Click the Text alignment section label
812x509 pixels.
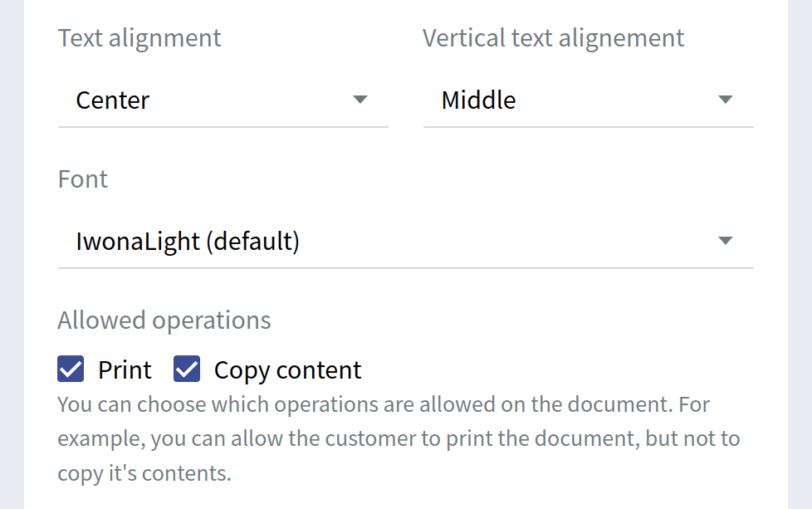[139, 37]
